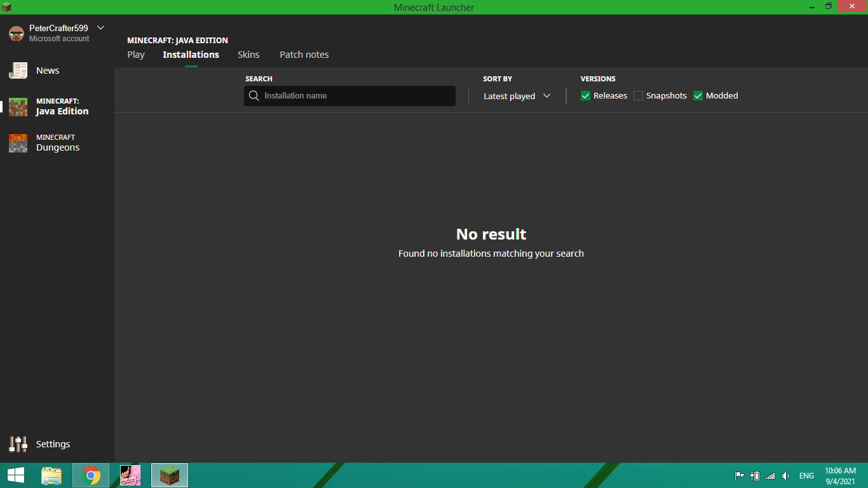Open the volume speaker tray icon
868x488 pixels.
click(786, 476)
